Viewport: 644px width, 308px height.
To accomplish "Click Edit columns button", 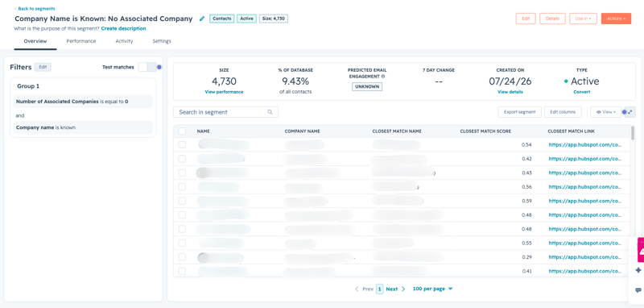I will click(x=563, y=112).
